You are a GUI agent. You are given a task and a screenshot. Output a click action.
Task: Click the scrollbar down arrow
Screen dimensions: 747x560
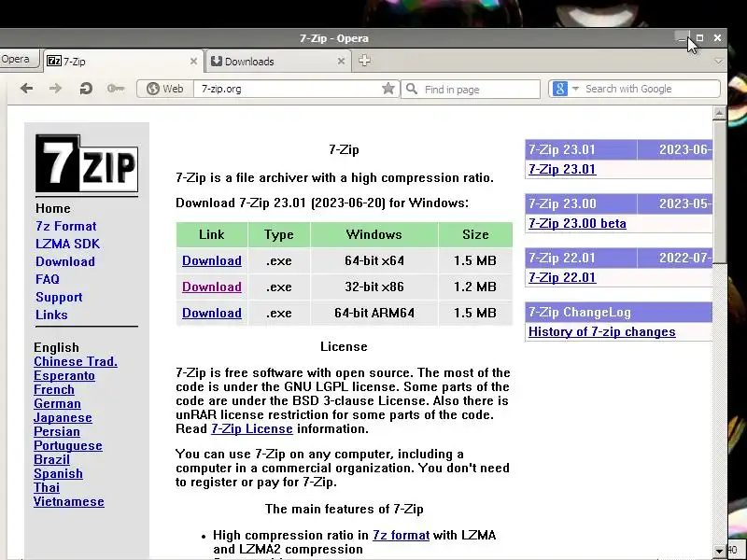pyautogui.click(x=719, y=551)
